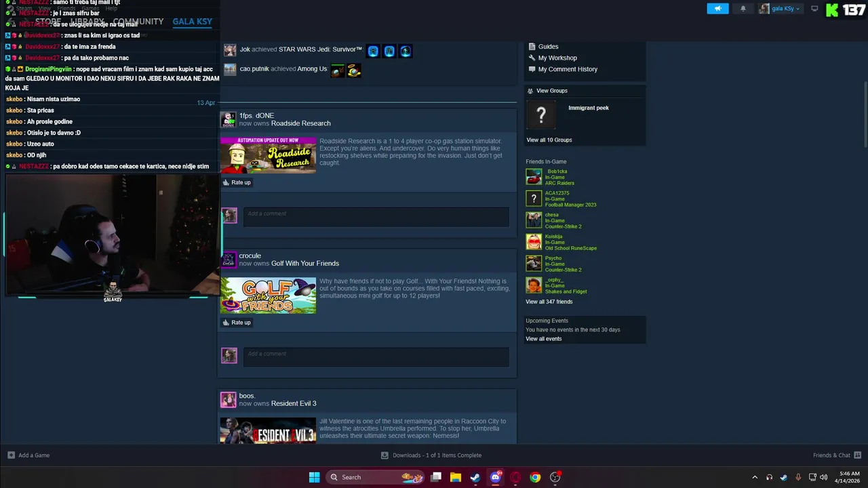
Task: Open the Roadside Research banner image
Action: (x=268, y=155)
